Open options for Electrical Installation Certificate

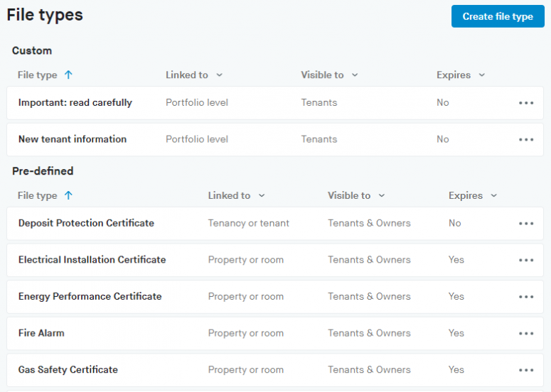pyautogui.click(x=526, y=260)
